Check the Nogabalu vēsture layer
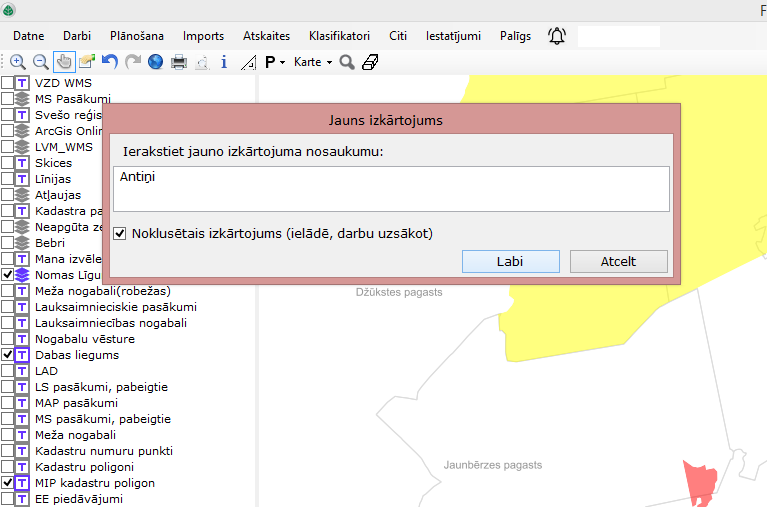Viewport: 767px width, 507px height. click(7, 339)
